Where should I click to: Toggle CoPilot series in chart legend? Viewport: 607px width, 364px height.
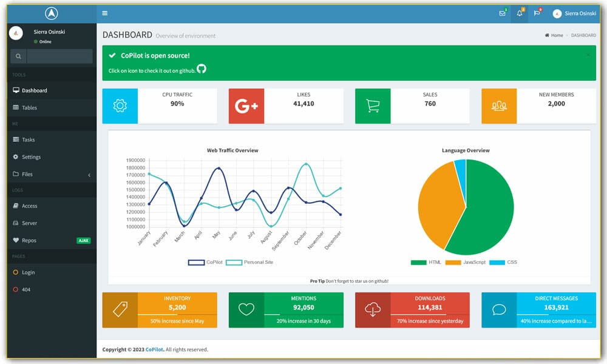coord(206,263)
